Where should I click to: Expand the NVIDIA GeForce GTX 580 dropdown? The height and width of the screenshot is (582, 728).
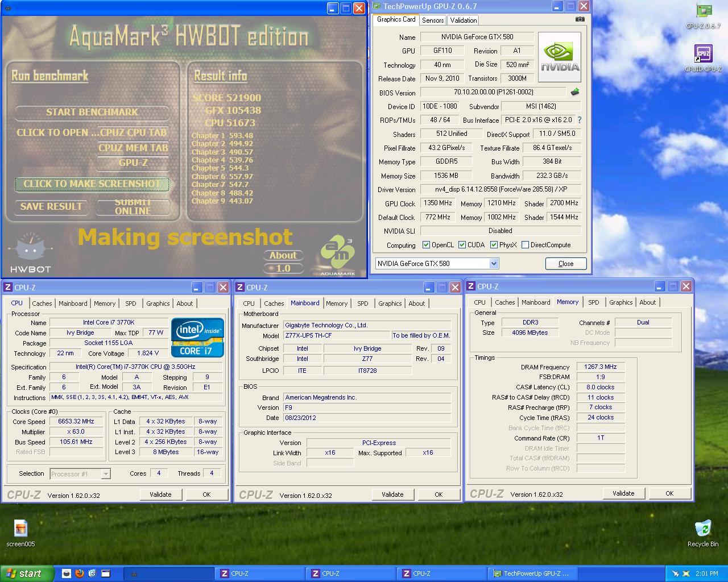click(494, 263)
